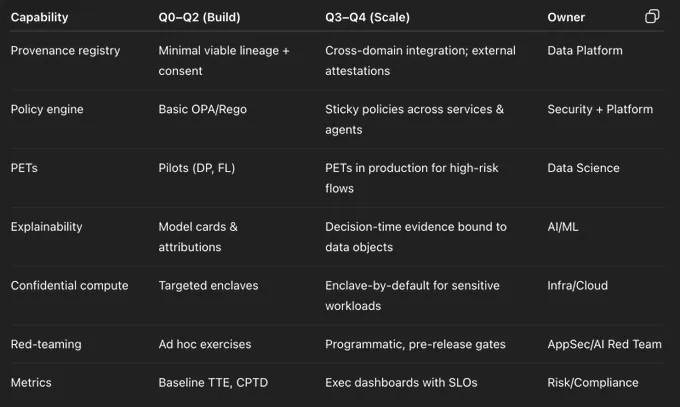Click the Basic OPA/Rego cell
Viewport: 680px width, 407px height.
click(202, 109)
